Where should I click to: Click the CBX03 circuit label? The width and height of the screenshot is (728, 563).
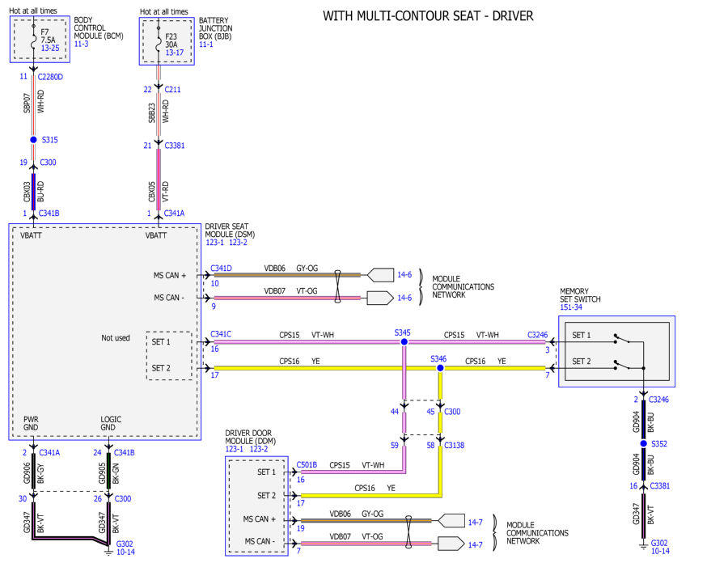pos(27,191)
